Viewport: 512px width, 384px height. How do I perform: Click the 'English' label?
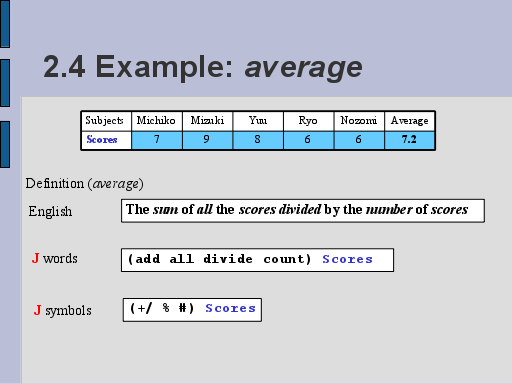[50, 211]
